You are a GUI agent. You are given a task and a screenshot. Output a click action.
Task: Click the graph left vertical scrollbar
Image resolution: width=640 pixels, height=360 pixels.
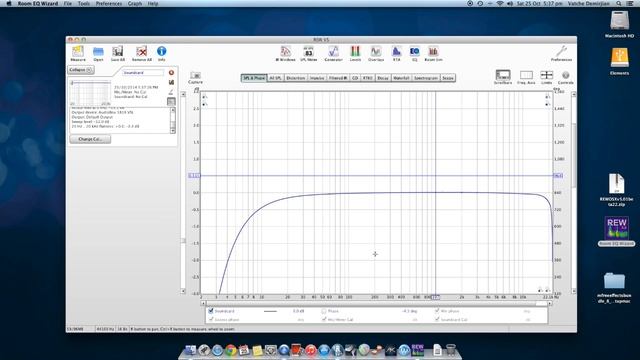click(183, 192)
